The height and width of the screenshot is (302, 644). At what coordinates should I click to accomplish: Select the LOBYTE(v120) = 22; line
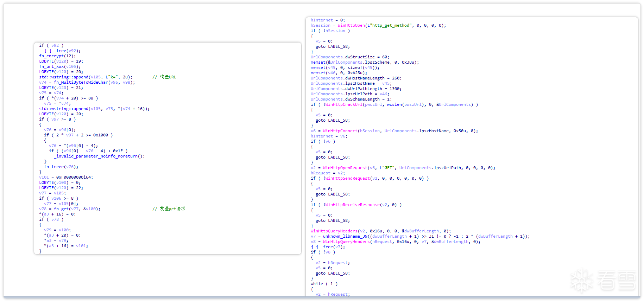(61, 188)
